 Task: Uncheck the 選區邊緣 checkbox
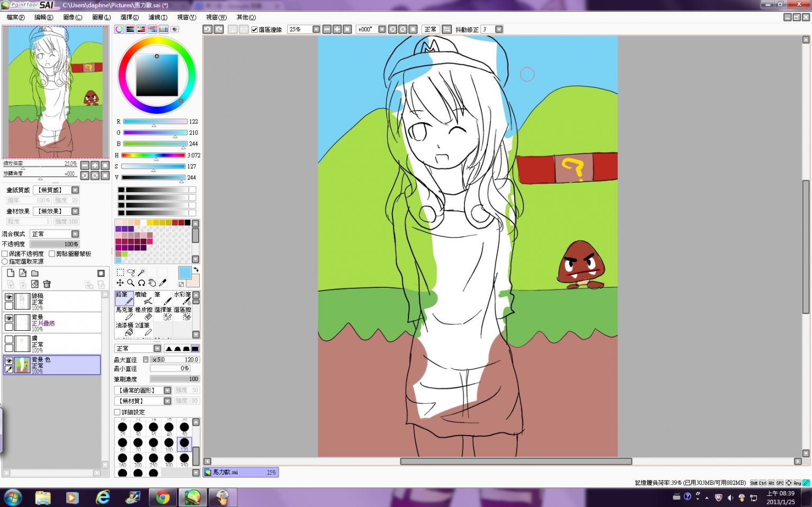click(254, 30)
